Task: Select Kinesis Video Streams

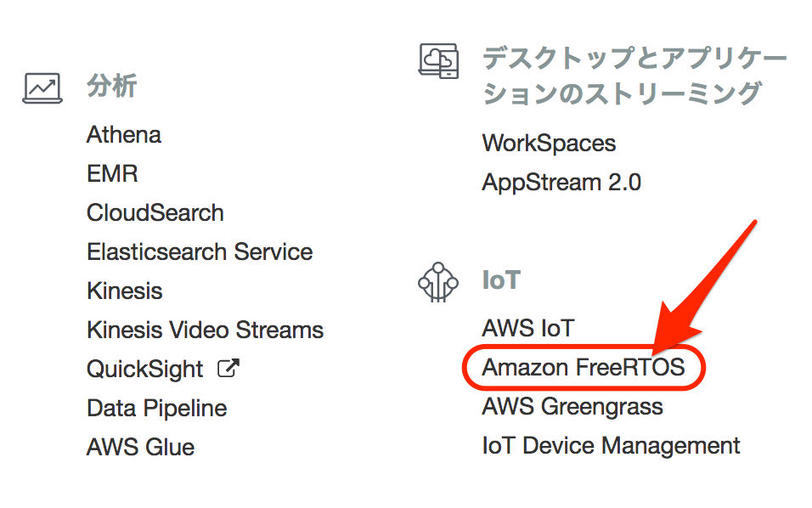Action: tap(205, 330)
